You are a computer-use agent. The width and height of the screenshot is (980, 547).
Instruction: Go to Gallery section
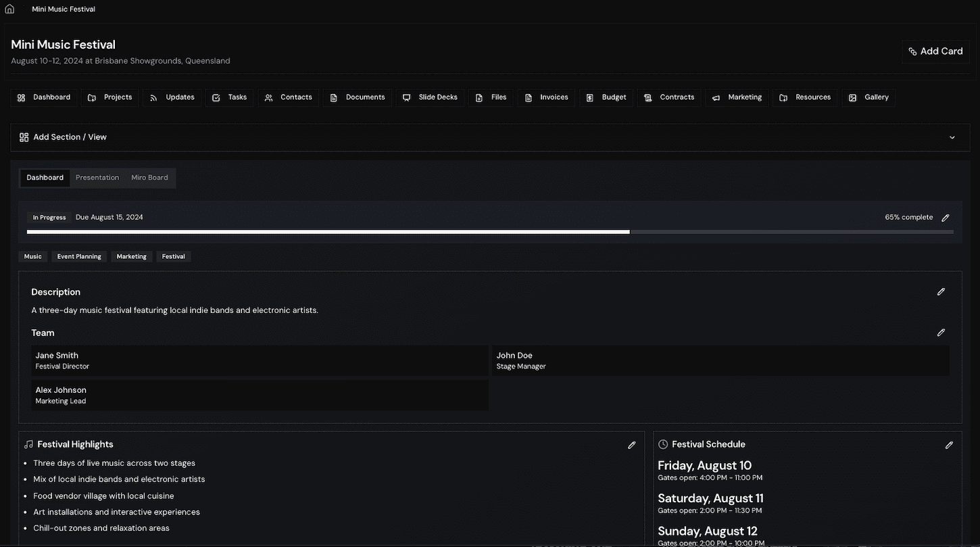(x=869, y=97)
